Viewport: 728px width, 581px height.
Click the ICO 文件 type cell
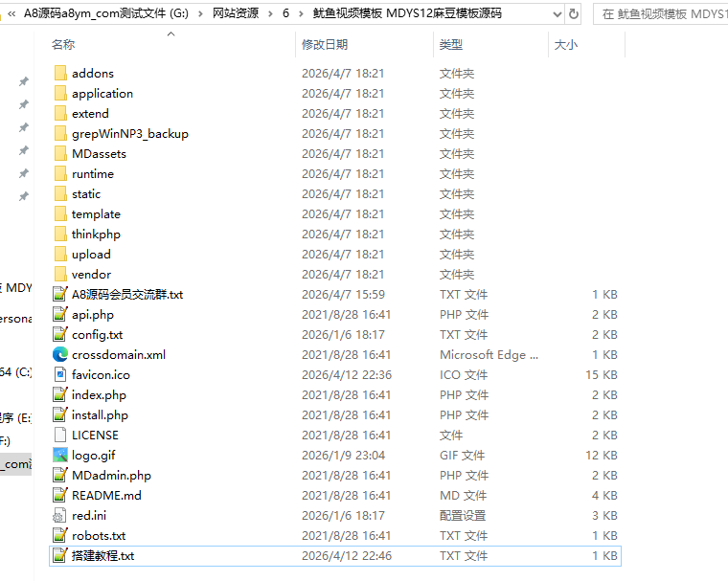point(464,375)
